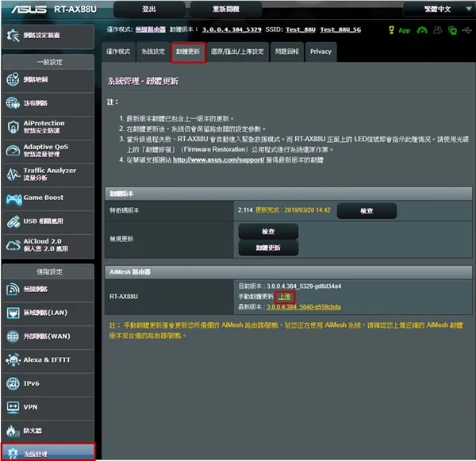Click the Test_88U_5G SSID link
The height and width of the screenshot is (461, 476).
[x=340, y=30]
